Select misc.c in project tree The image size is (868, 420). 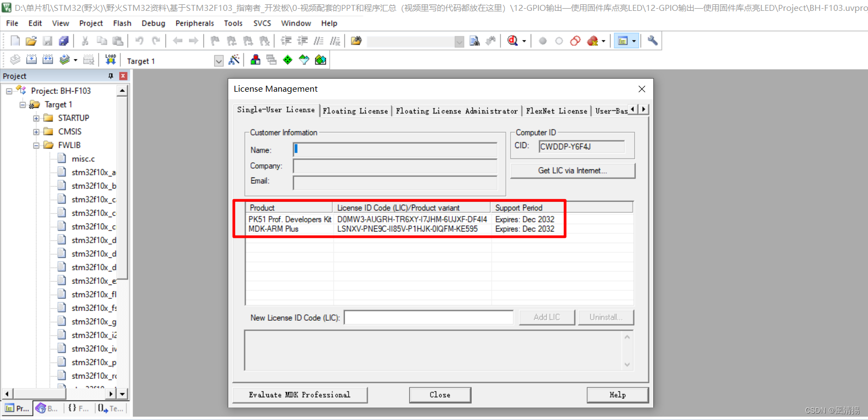(x=83, y=159)
